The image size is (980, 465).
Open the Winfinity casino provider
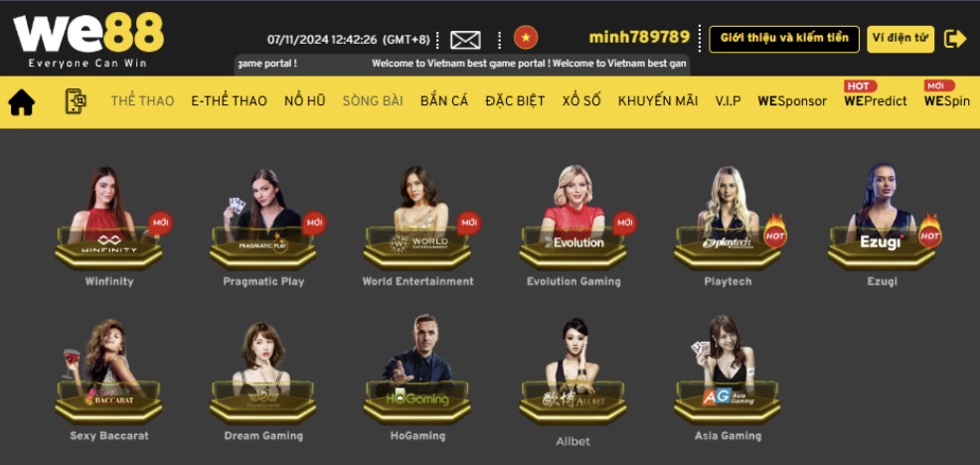tap(108, 227)
